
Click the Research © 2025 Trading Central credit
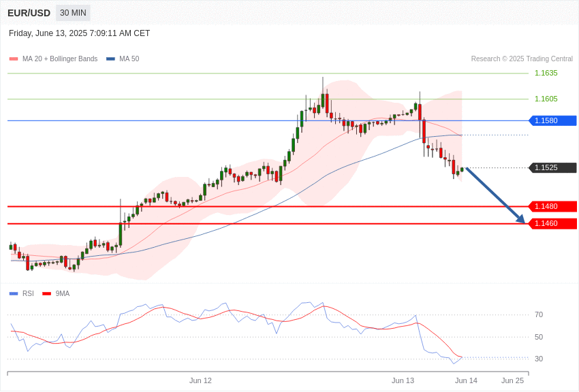(522, 59)
